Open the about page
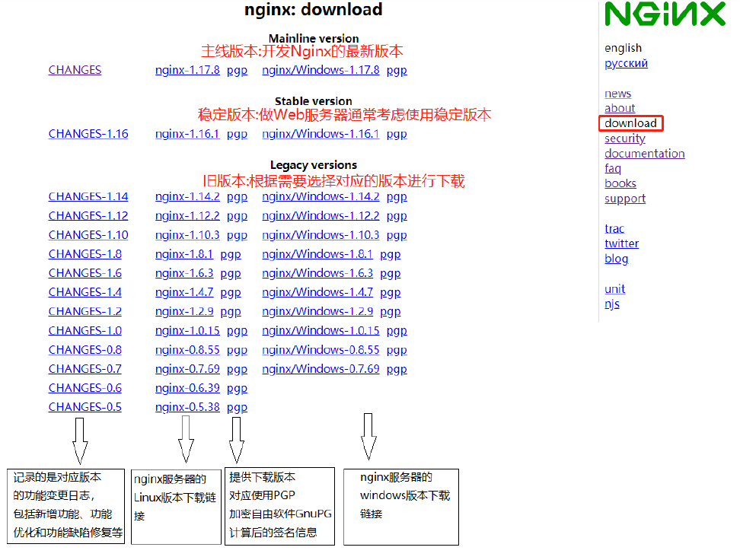The height and width of the screenshot is (560, 740). 620,108
